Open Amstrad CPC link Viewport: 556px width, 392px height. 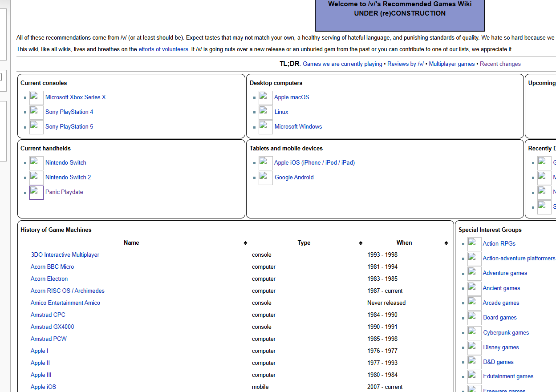[48, 315]
